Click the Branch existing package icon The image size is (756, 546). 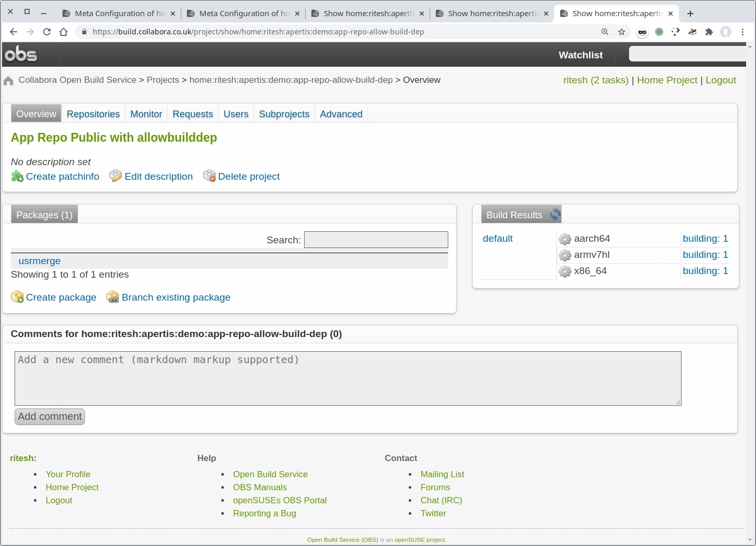pos(112,297)
